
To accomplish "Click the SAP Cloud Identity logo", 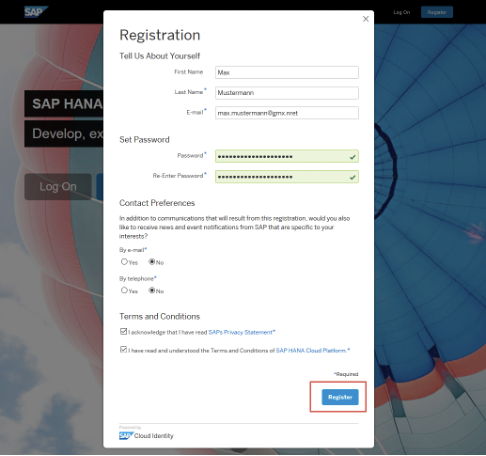I will pyautogui.click(x=146, y=435).
